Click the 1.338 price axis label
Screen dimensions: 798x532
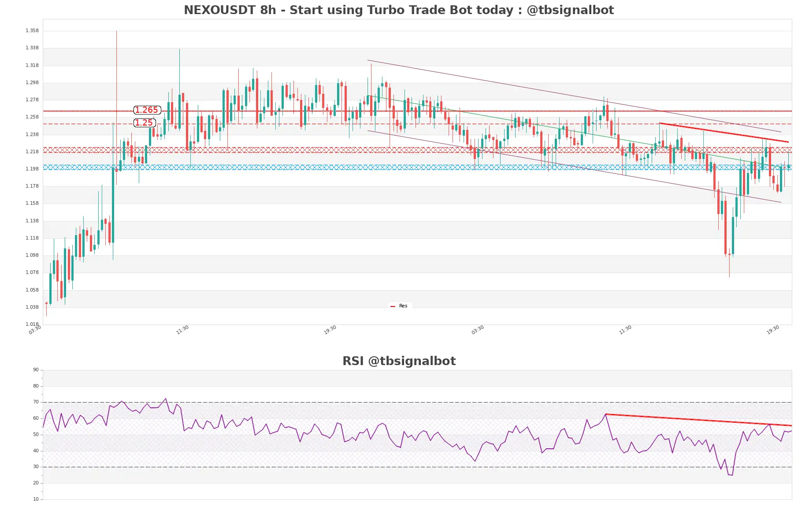(x=32, y=48)
